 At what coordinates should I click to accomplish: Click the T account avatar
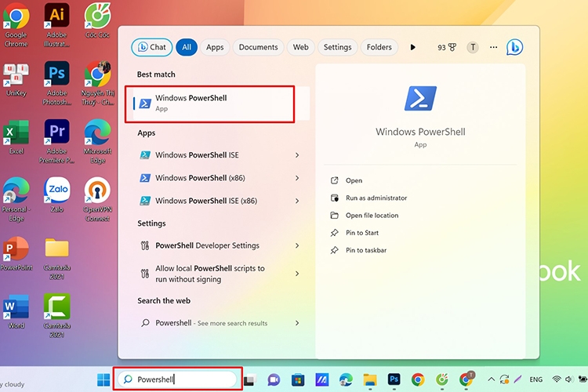pos(473,47)
